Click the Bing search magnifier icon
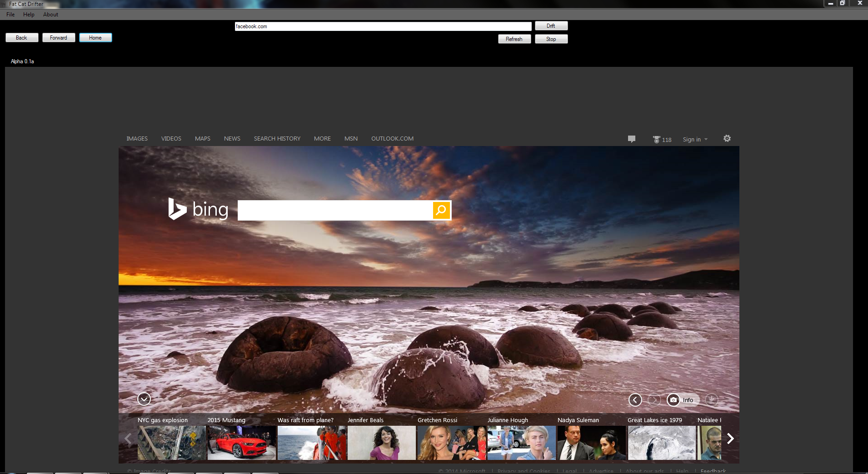The image size is (868, 474). [441, 210]
